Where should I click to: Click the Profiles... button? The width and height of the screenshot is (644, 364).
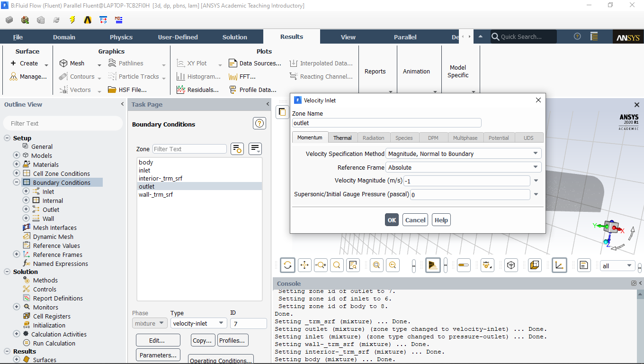coord(232,340)
